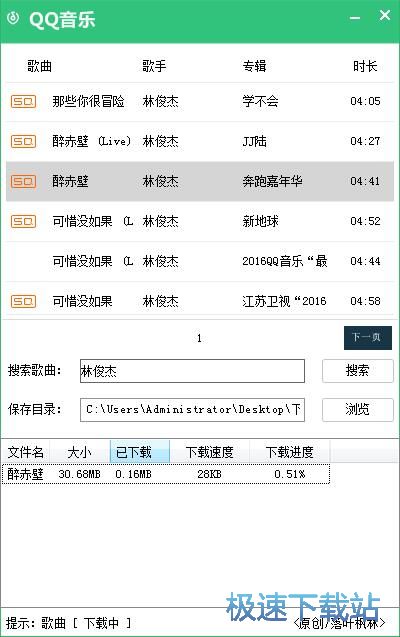
Task: Click the 搜索 button
Action: pyautogui.click(x=357, y=370)
